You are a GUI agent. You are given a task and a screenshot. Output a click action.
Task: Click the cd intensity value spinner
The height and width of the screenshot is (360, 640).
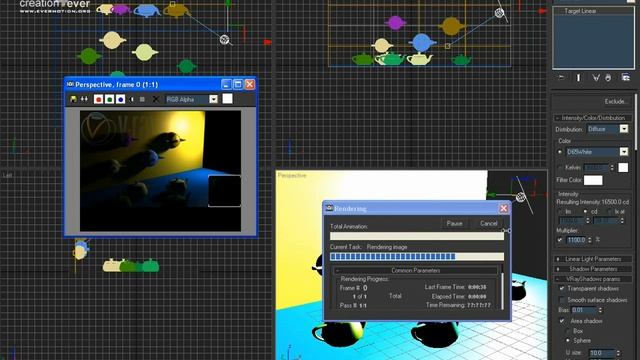coord(588,221)
